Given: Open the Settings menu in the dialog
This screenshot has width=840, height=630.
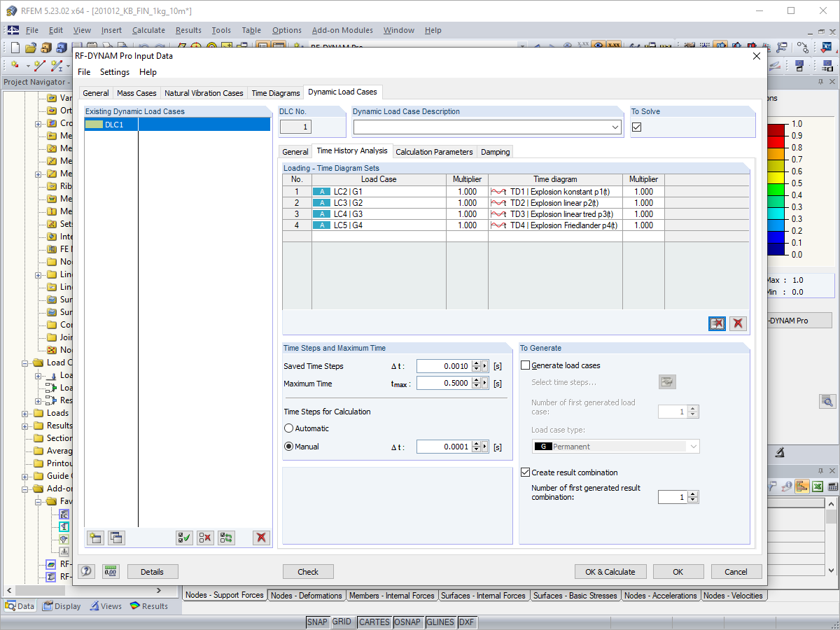Looking at the screenshot, I should (114, 72).
